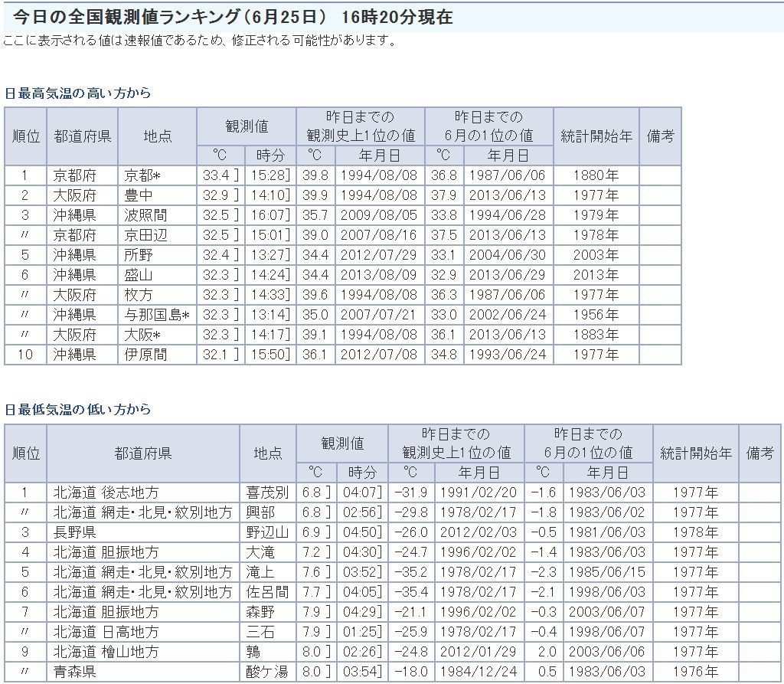Screen dimensions: 784x684
Task: Click the 北海道 檜山地方 region link
Action: [x=106, y=652]
